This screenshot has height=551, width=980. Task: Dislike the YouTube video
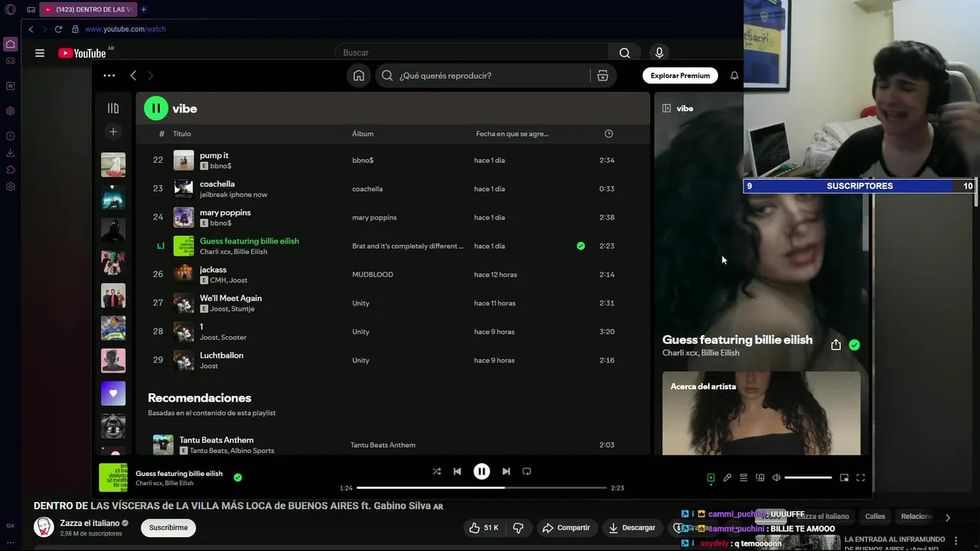518,527
